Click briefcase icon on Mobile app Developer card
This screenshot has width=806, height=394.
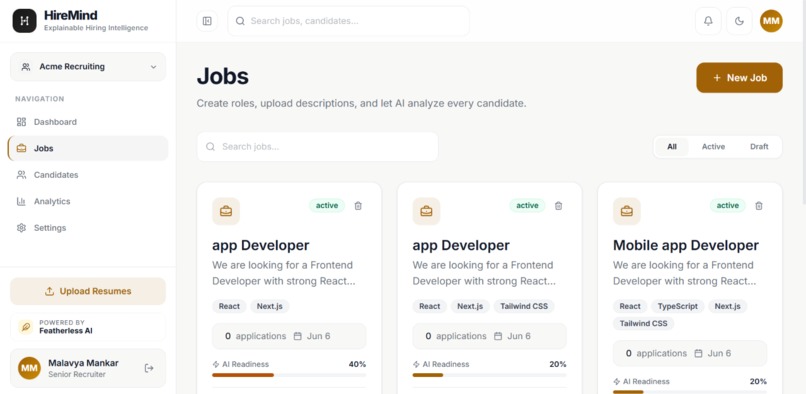pos(627,211)
